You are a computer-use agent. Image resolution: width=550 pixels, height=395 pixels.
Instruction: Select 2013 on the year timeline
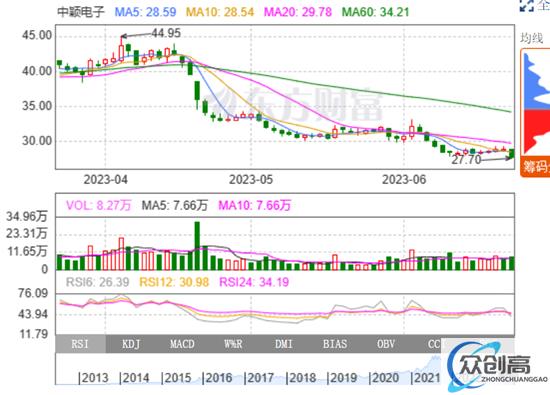point(94,378)
